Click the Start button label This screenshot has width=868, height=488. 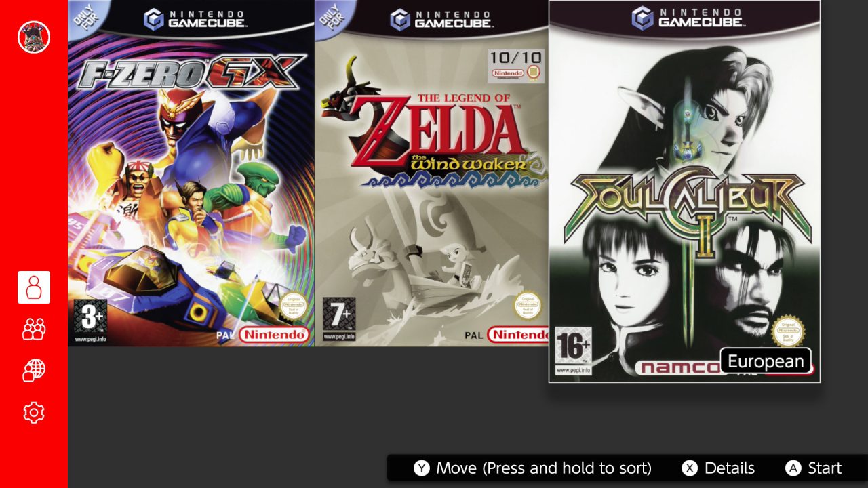[x=825, y=468]
